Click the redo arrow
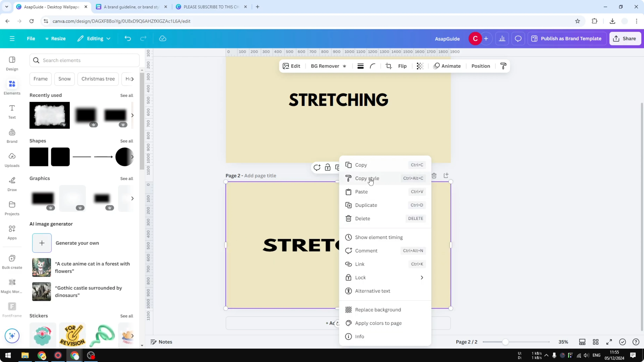Image resolution: width=644 pixels, height=362 pixels. click(x=143, y=38)
